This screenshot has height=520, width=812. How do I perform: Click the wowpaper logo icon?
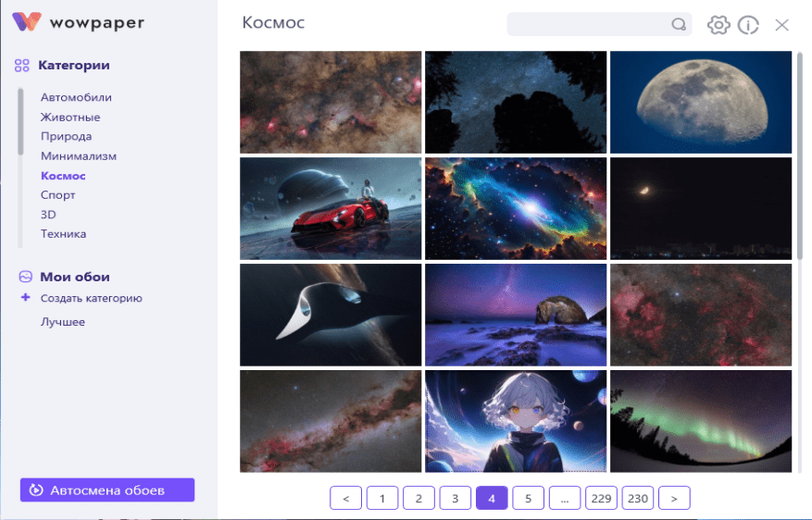pyautogui.click(x=27, y=21)
